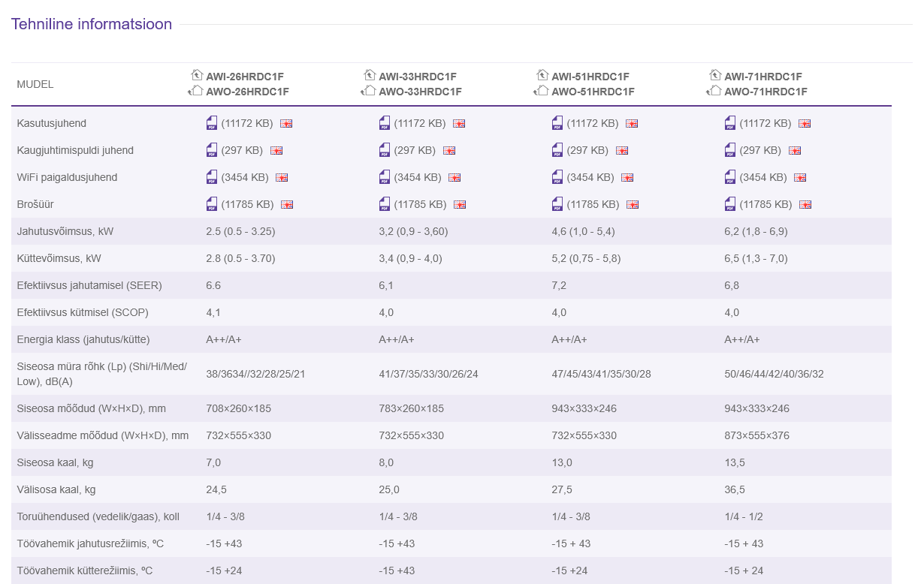Click the Küttevõimsus, kW row label

(x=59, y=258)
